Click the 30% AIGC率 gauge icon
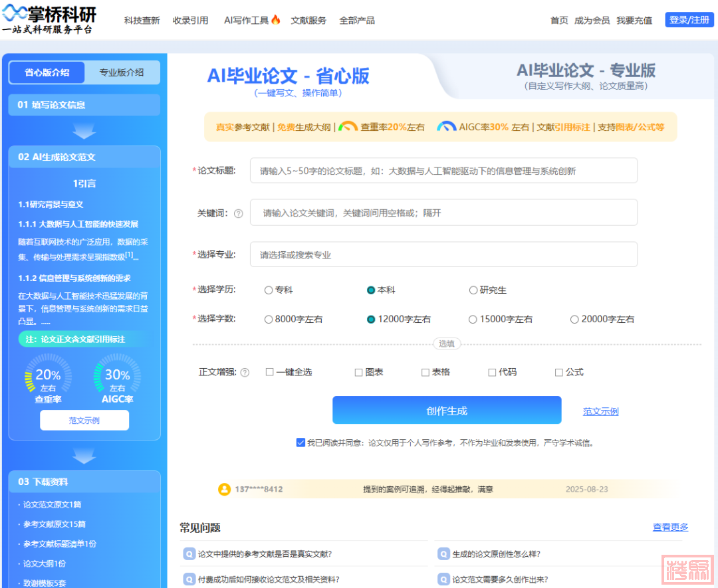 (x=117, y=374)
